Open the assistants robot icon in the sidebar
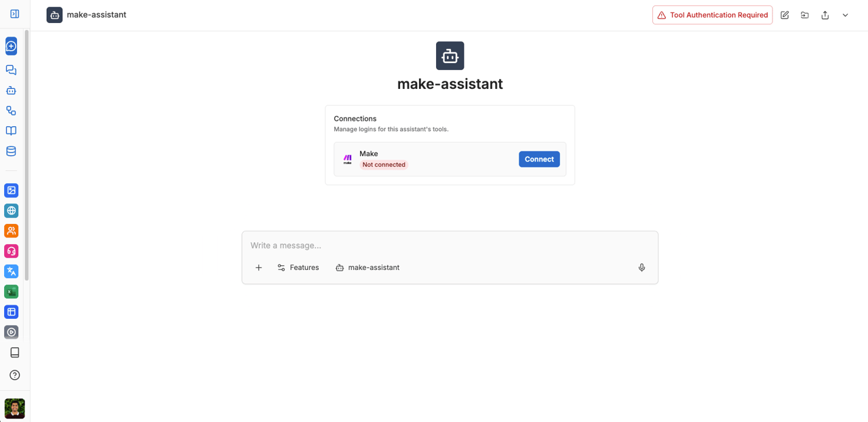Viewport: 868px width, 422px height. 12,90
